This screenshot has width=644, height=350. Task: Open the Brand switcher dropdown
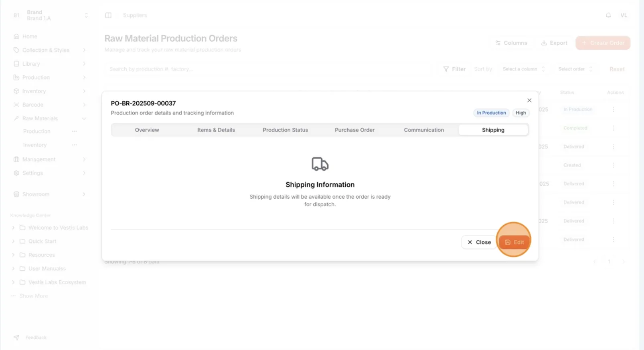(50, 15)
